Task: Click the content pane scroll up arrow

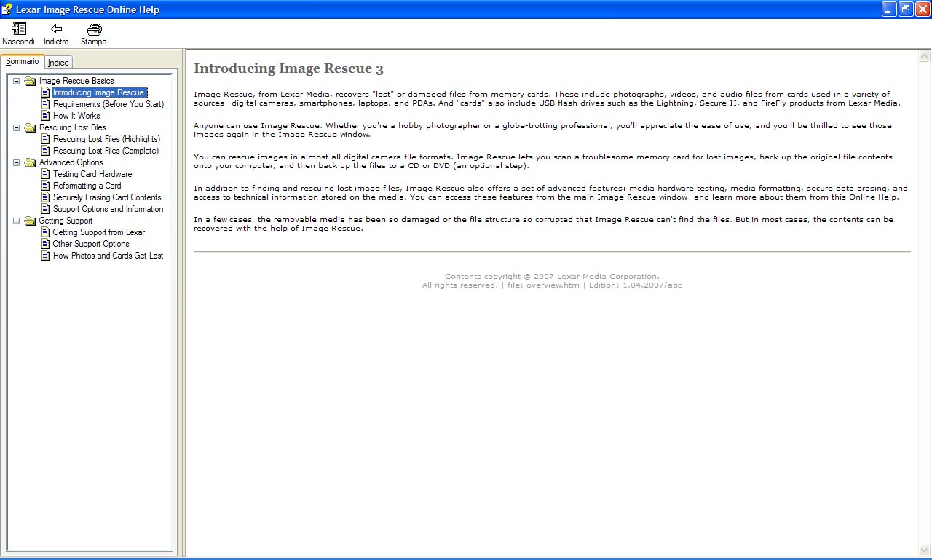Action: click(x=925, y=56)
